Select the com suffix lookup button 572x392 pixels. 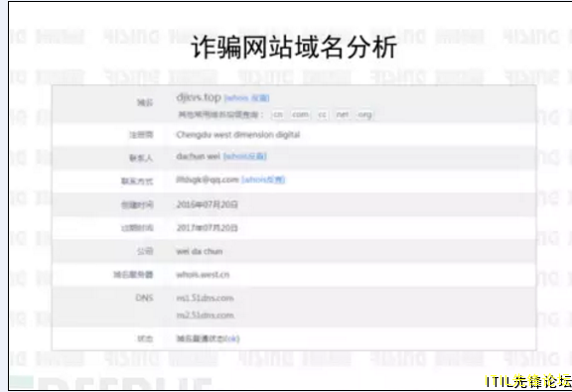300,114
